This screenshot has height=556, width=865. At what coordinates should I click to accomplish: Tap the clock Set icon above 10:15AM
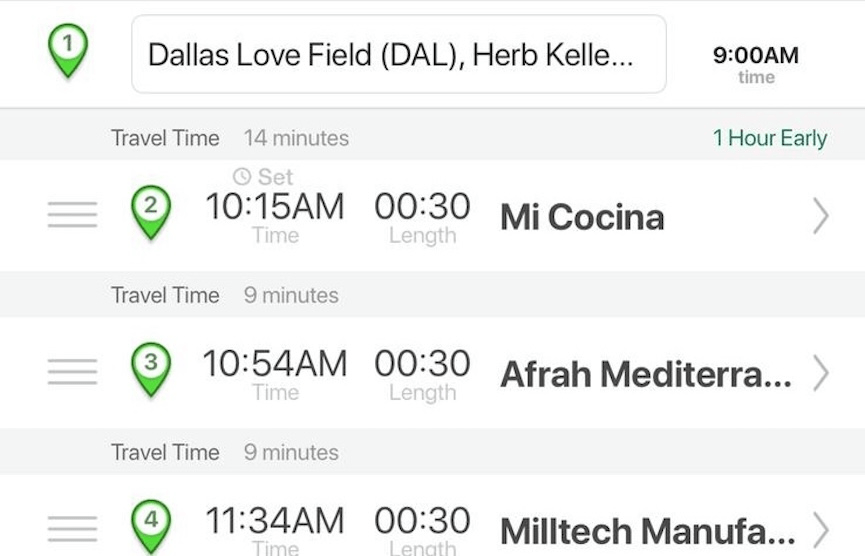[242, 177]
